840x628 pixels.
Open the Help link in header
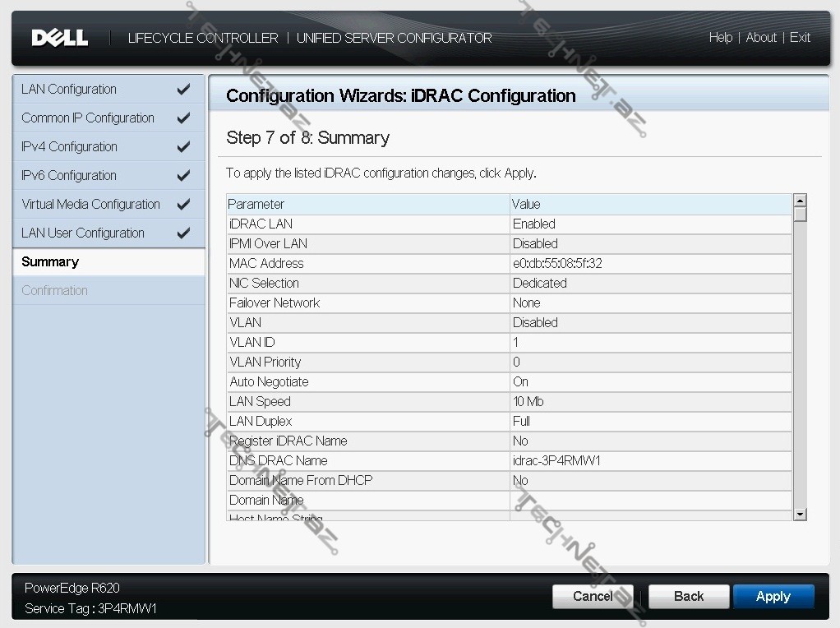point(720,38)
